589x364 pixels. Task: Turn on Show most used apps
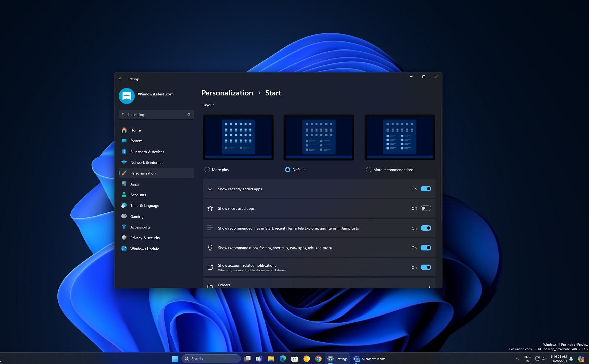tap(426, 208)
